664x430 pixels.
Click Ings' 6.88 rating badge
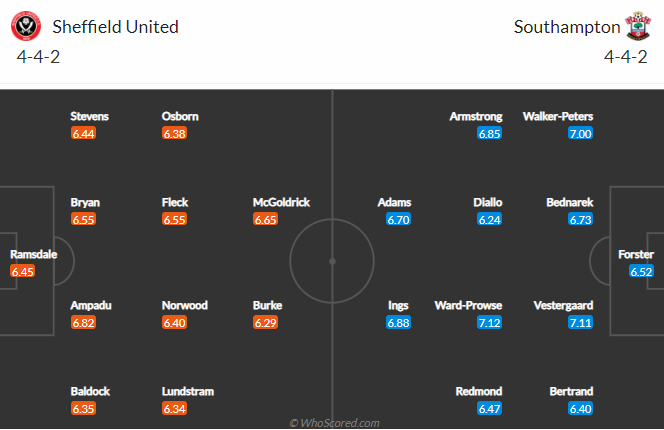coord(398,323)
